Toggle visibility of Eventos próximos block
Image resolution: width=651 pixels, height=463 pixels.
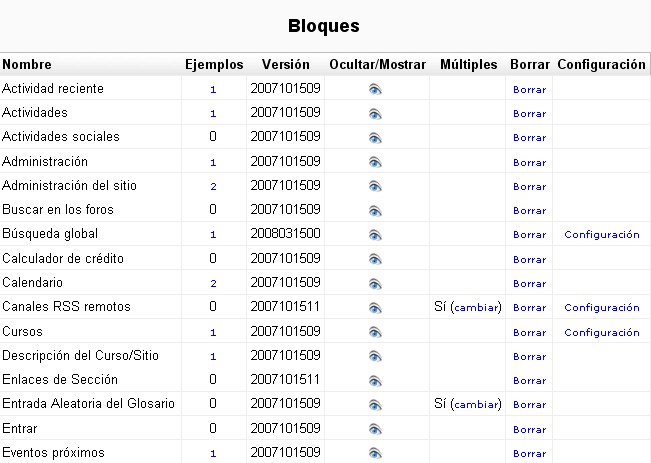tap(375, 454)
